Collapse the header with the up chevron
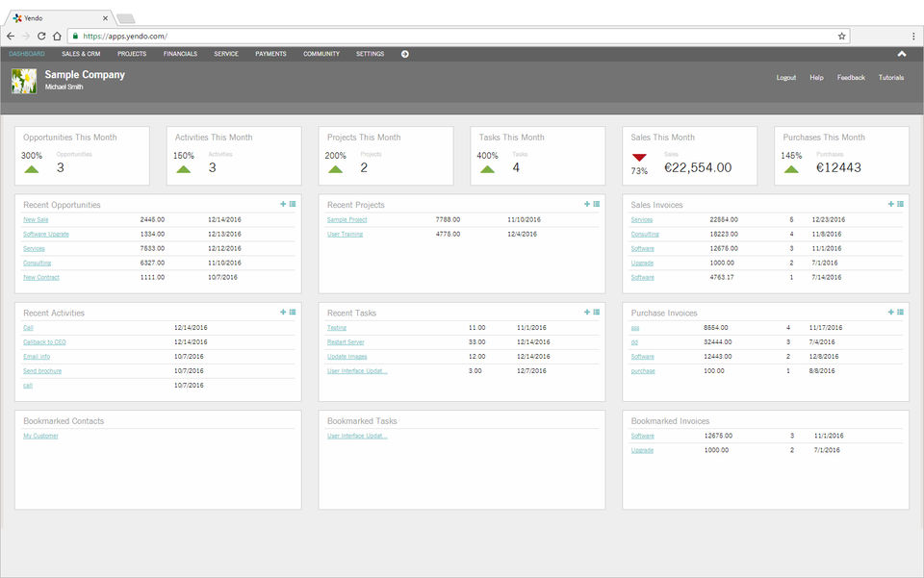924x578 pixels. pyautogui.click(x=902, y=54)
